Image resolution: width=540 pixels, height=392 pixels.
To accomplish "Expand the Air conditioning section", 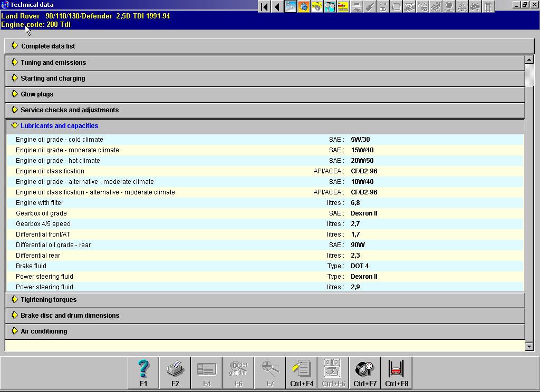I will [265, 331].
